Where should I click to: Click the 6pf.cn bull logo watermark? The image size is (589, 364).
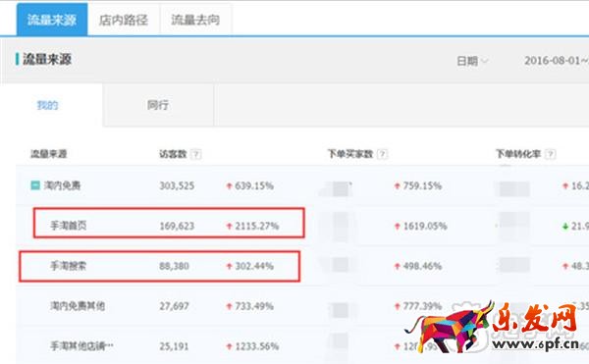(492, 327)
